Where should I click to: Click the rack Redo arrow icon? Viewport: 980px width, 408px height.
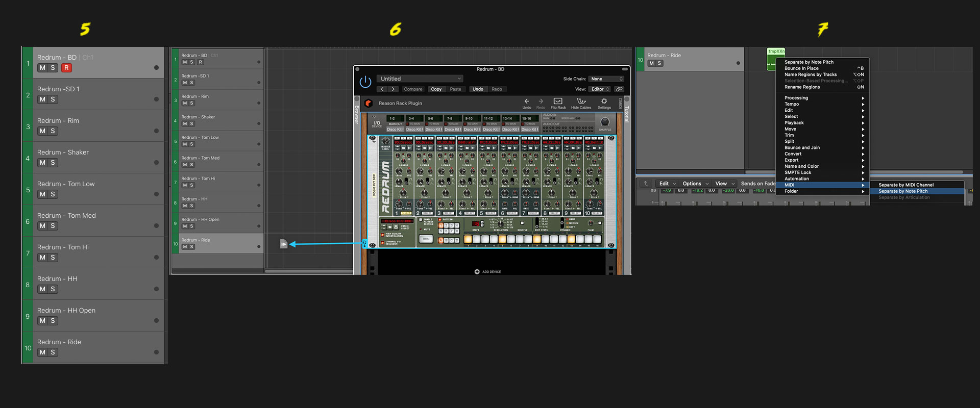point(541,101)
